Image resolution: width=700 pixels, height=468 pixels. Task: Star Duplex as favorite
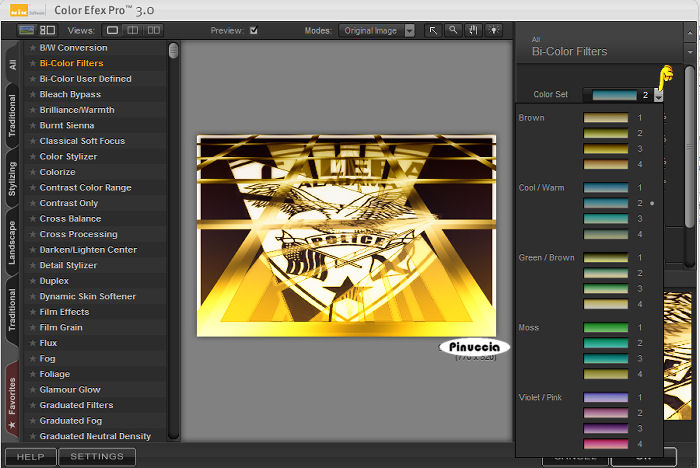[x=33, y=281]
